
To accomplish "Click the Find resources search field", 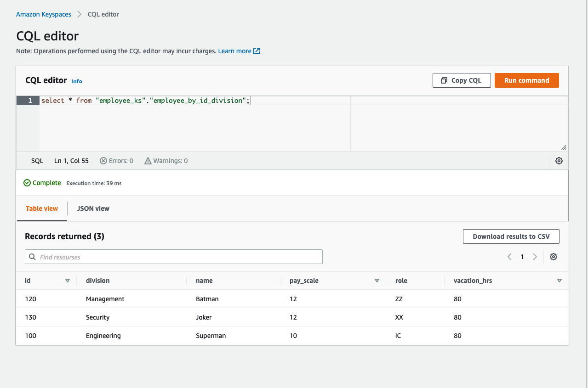I will pos(179,257).
